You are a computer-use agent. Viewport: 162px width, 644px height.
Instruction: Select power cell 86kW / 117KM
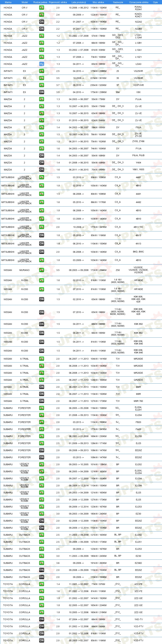click(98, 202)
